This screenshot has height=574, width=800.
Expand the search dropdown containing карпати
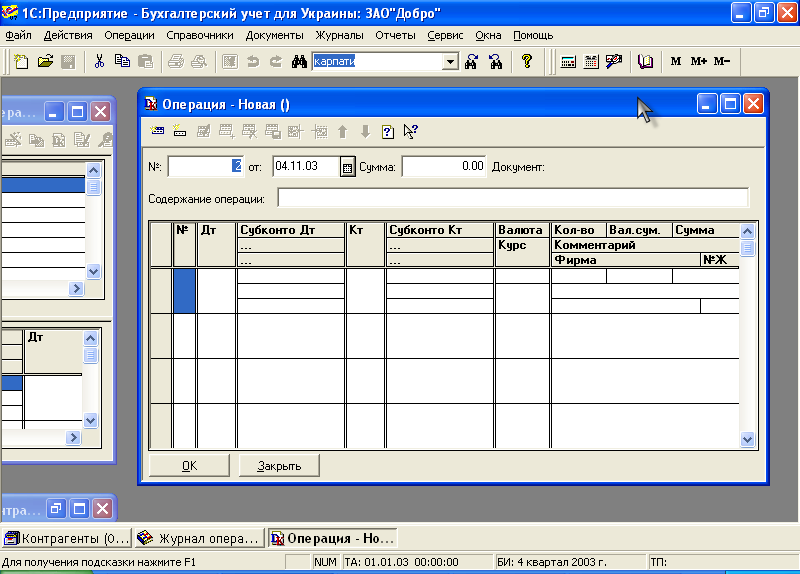click(450, 62)
